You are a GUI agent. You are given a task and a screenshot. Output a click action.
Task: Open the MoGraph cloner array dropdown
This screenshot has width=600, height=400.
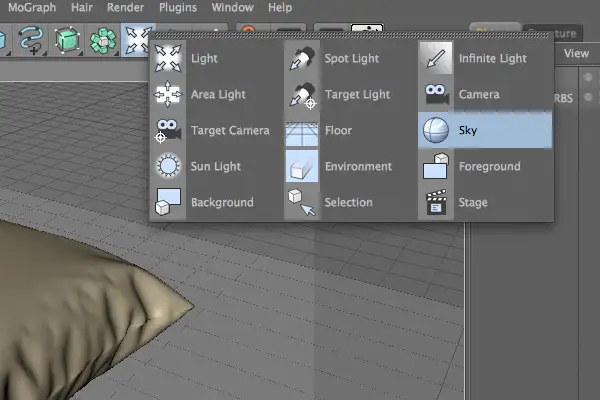(x=103, y=40)
